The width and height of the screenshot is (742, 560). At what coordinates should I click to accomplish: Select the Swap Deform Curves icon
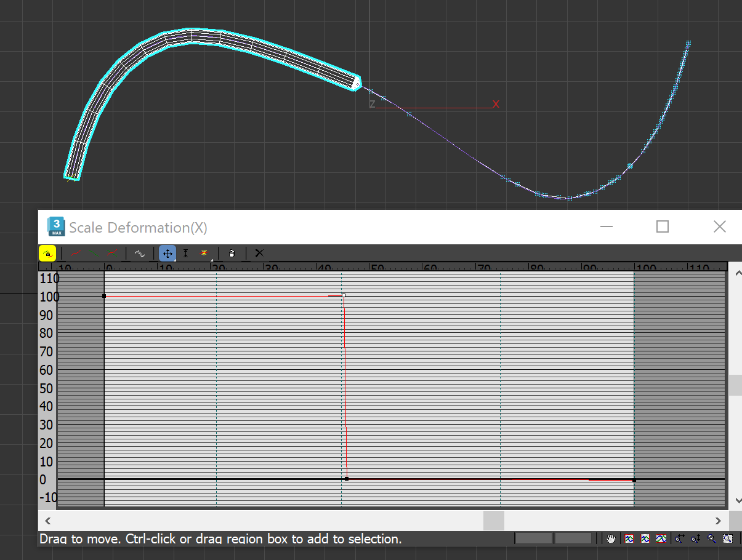(140, 253)
